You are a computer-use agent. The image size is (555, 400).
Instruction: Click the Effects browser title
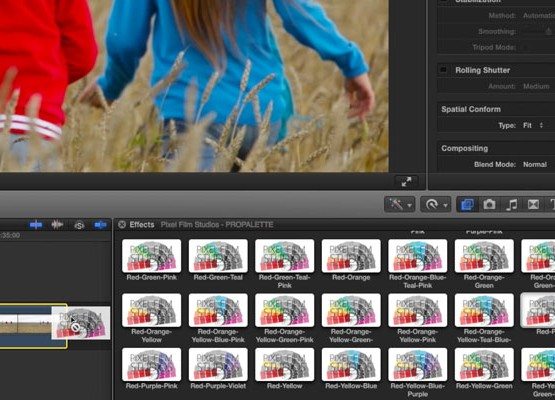142,224
